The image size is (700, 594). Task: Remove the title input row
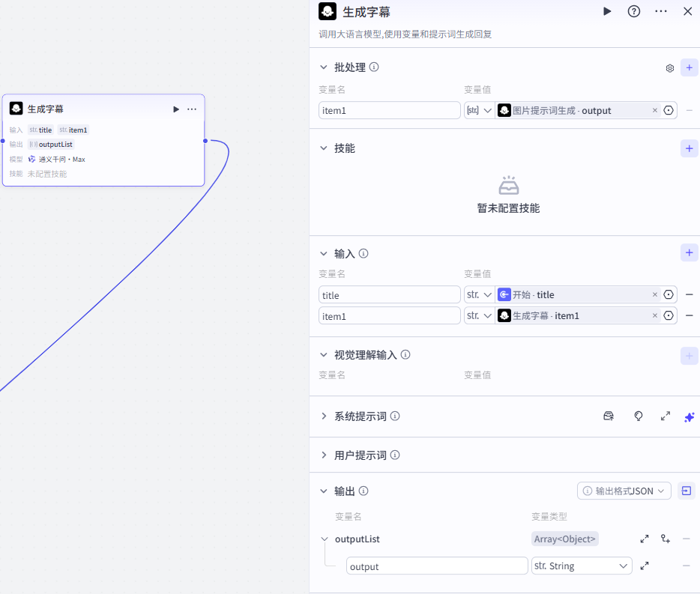pos(689,294)
